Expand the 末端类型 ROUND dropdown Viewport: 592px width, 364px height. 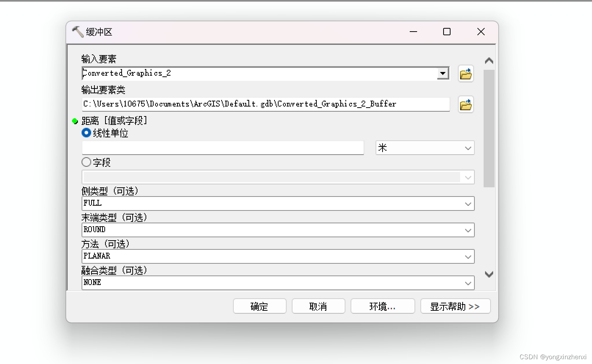pyautogui.click(x=278, y=230)
